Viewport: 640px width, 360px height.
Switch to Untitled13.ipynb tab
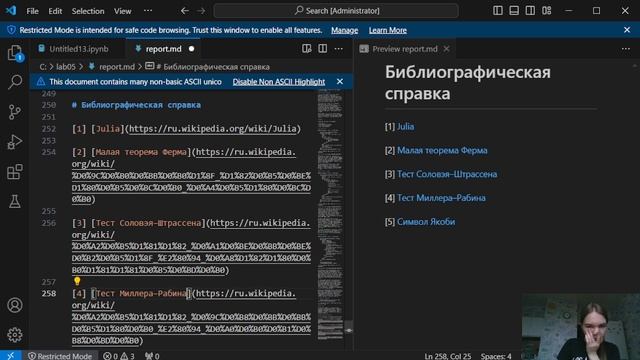tap(78, 49)
